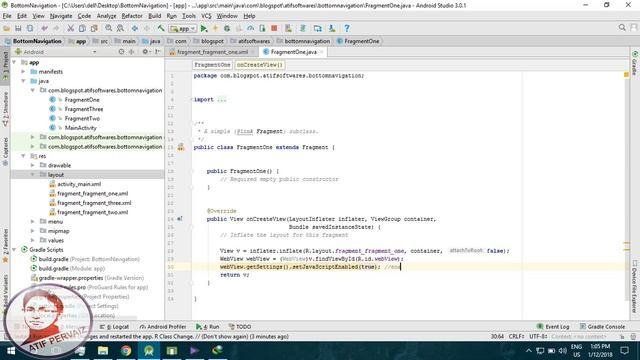Click the Search Everywhere magnifier icon
The image size is (640, 360).
(622, 27)
